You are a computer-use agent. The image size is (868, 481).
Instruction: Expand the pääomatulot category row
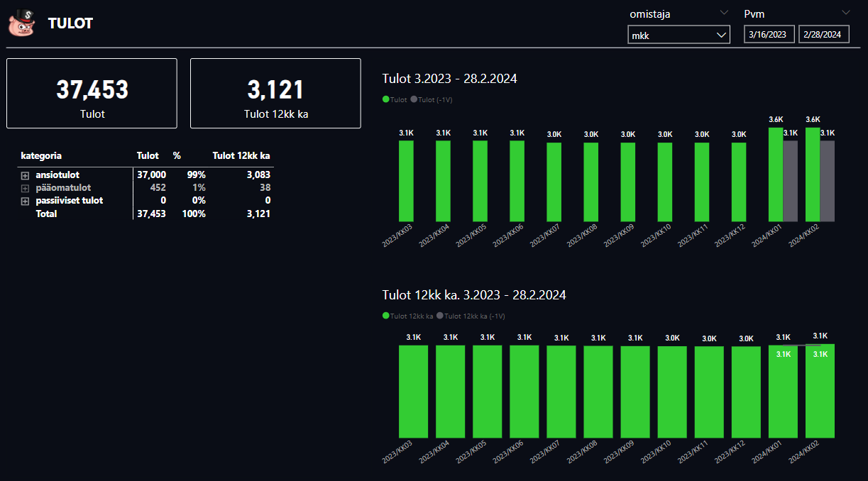coord(25,188)
